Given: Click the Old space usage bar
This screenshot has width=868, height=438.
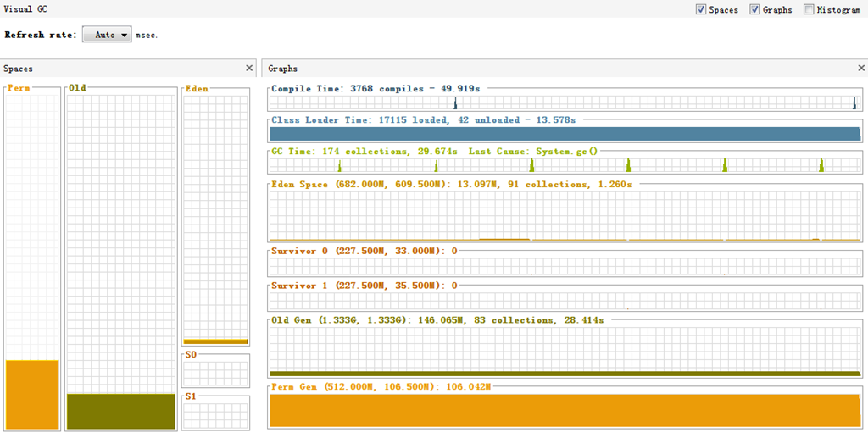Looking at the screenshot, I should [120, 411].
